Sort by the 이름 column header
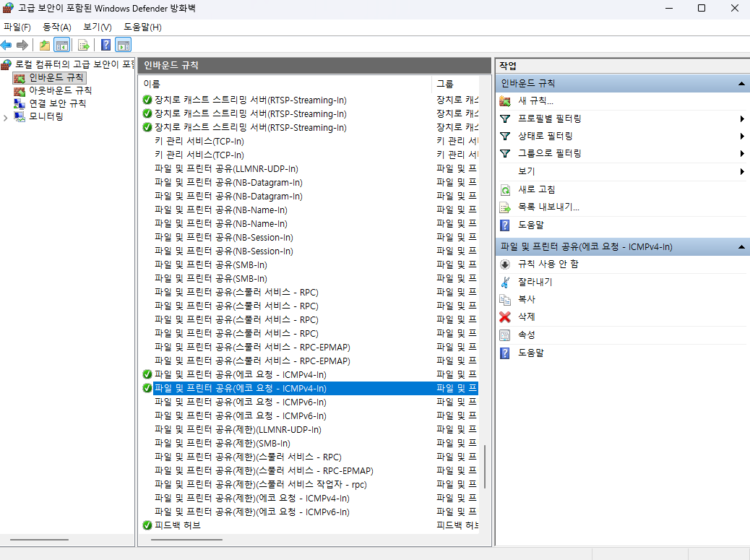The image size is (750, 560). tap(287, 84)
